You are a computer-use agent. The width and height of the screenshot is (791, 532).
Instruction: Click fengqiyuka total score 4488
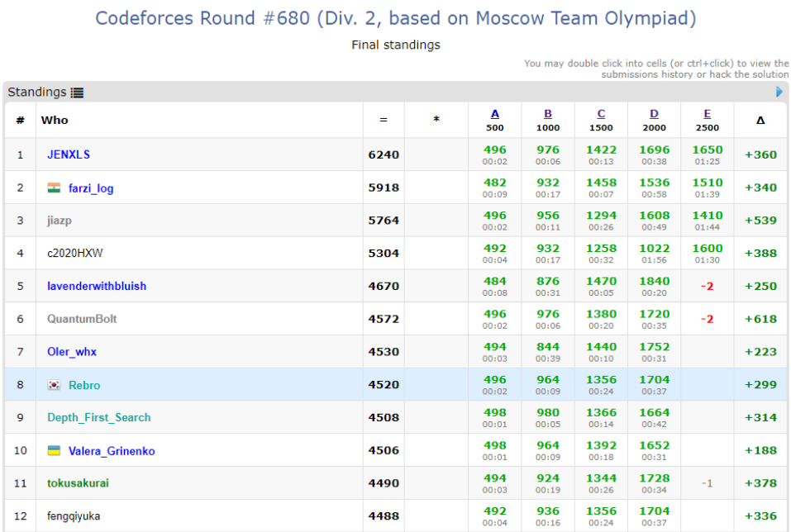384,515
